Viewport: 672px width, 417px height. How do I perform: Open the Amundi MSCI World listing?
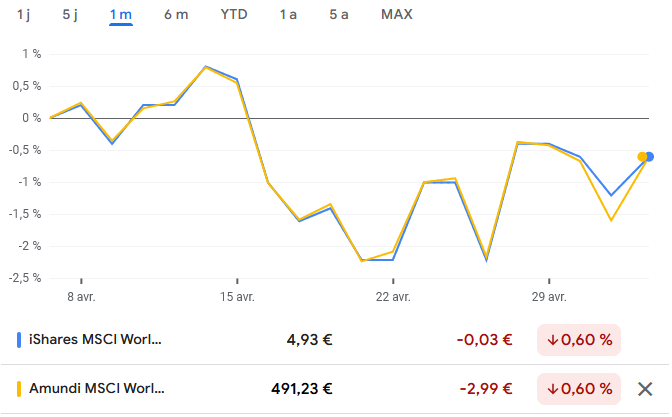[97, 389]
